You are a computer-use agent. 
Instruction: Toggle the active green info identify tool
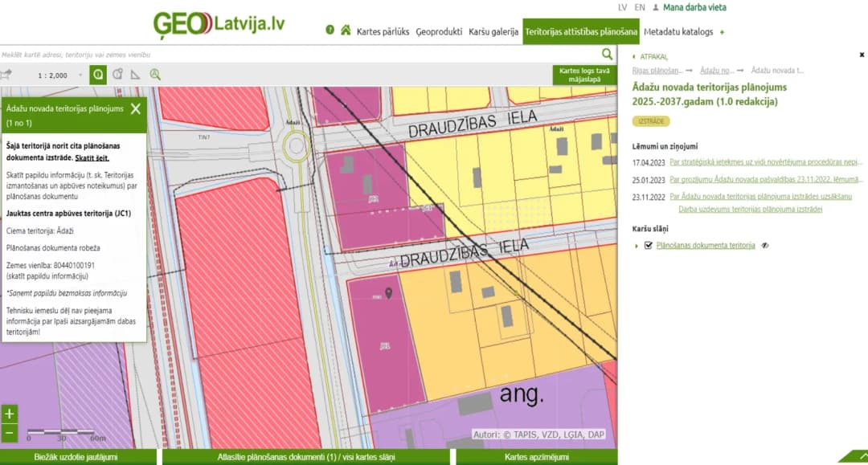coord(98,75)
